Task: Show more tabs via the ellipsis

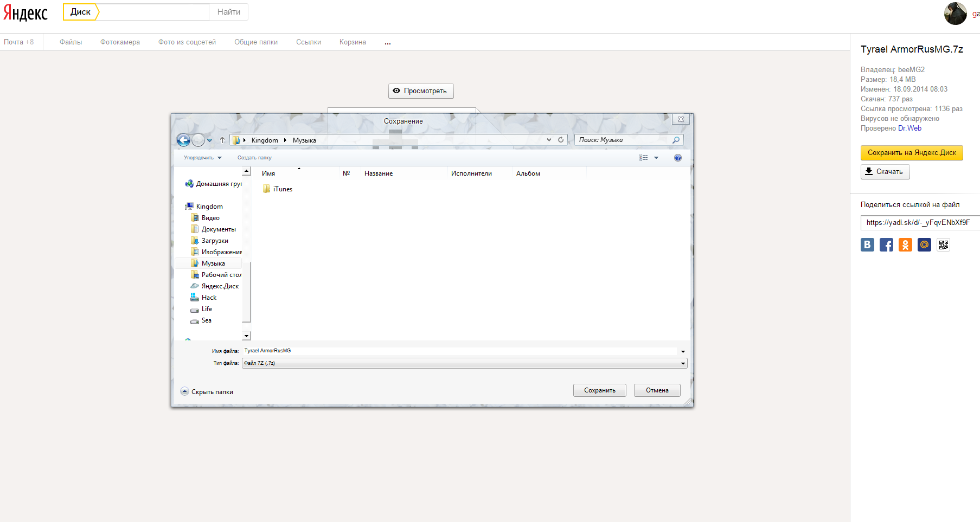Action: tap(388, 42)
